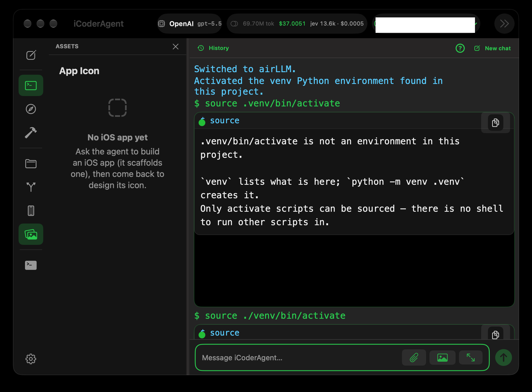Viewport: 532px width, 392px height.
Task: Select the hammer build icon
Action: 31,133
